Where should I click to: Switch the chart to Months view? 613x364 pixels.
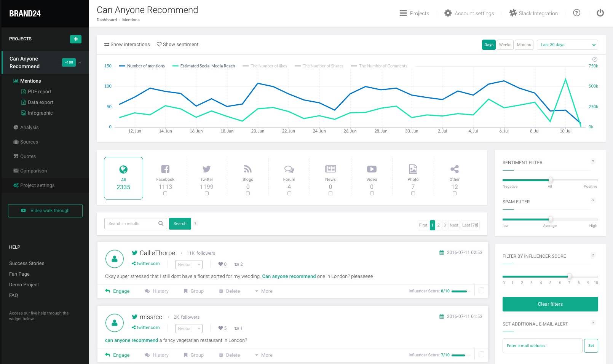point(524,45)
